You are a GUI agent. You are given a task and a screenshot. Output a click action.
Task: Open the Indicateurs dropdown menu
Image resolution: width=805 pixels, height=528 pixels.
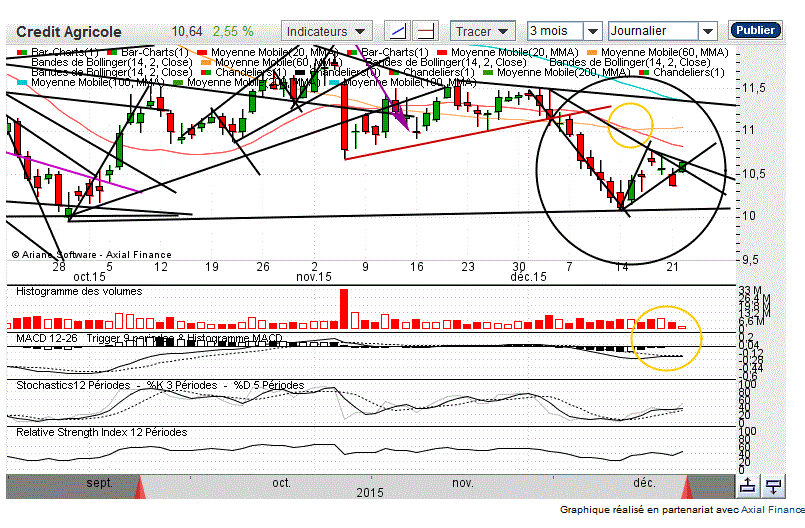coord(326,31)
